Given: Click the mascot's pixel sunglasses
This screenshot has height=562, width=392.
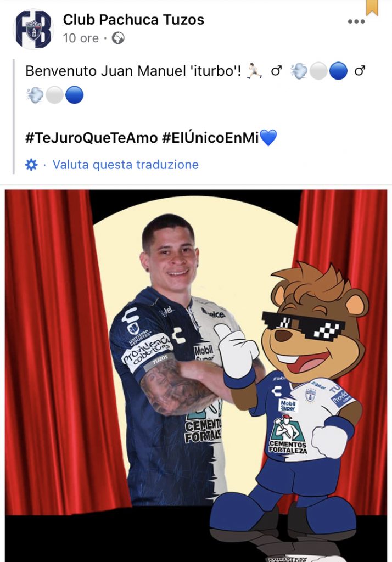Looking at the screenshot, I should coord(304,325).
